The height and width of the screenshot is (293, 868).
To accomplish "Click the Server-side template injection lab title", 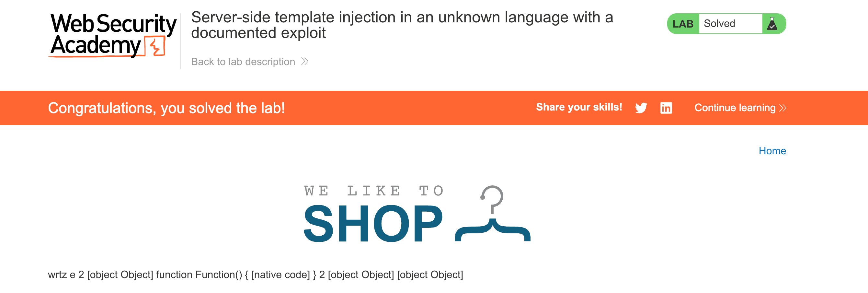I will 402,25.
